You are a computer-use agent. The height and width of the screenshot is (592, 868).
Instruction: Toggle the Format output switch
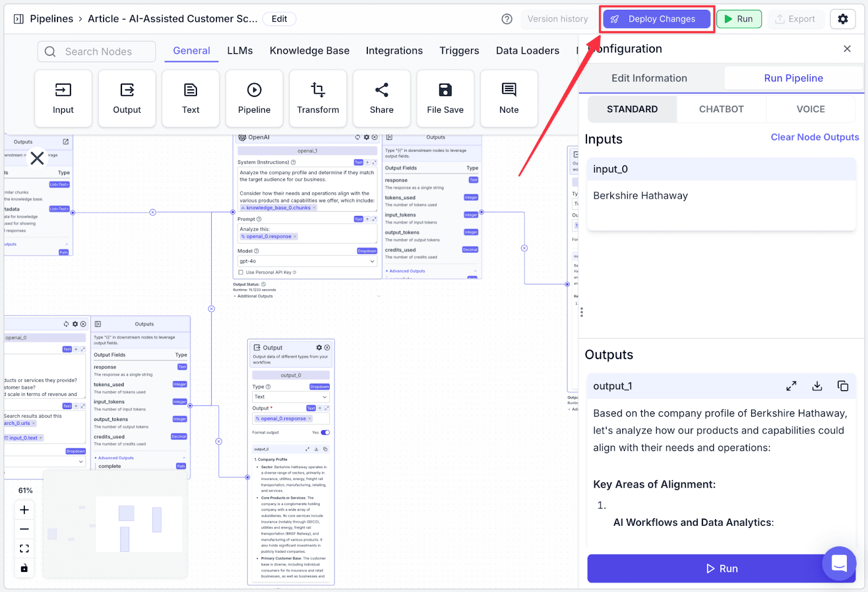click(325, 432)
